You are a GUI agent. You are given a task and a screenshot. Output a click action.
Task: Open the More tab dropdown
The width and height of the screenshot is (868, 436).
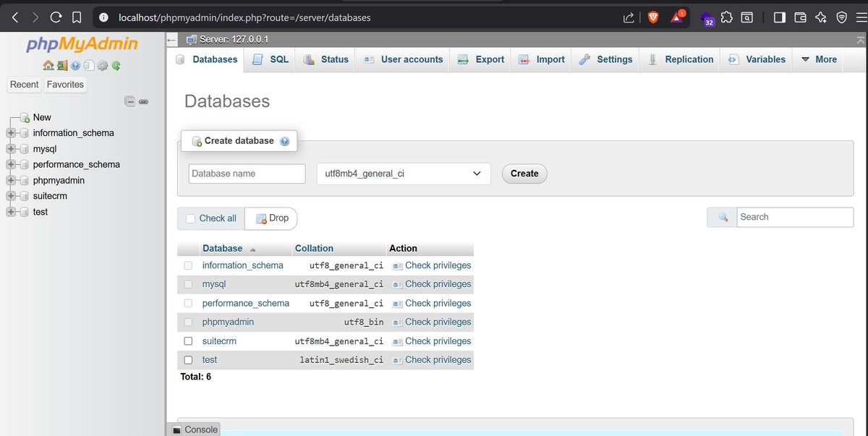(819, 59)
